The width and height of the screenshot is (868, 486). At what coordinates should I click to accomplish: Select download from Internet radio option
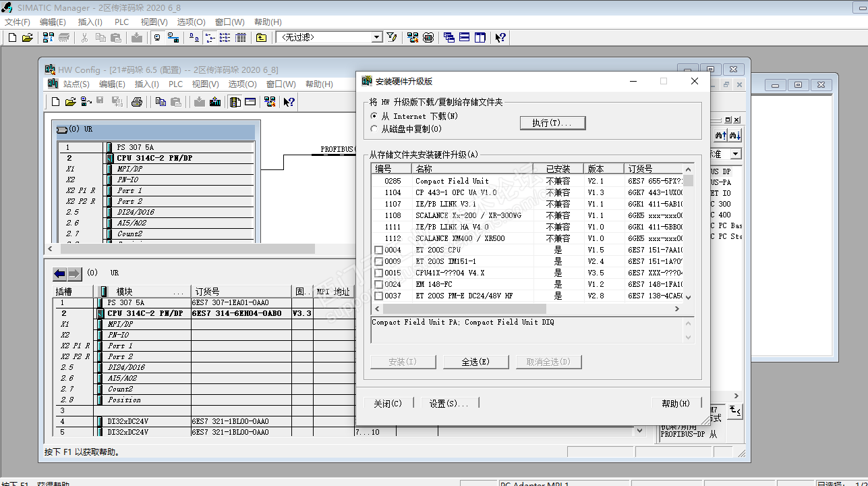[374, 116]
